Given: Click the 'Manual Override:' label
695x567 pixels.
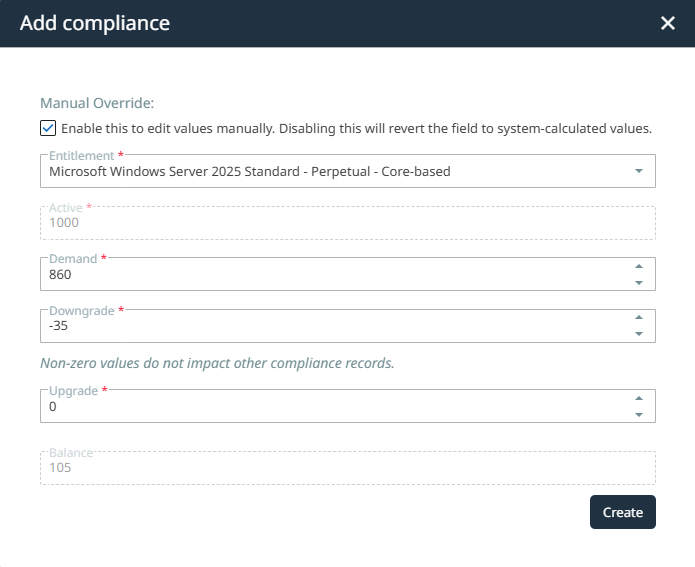Looking at the screenshot, I should [x=97, y=103].
